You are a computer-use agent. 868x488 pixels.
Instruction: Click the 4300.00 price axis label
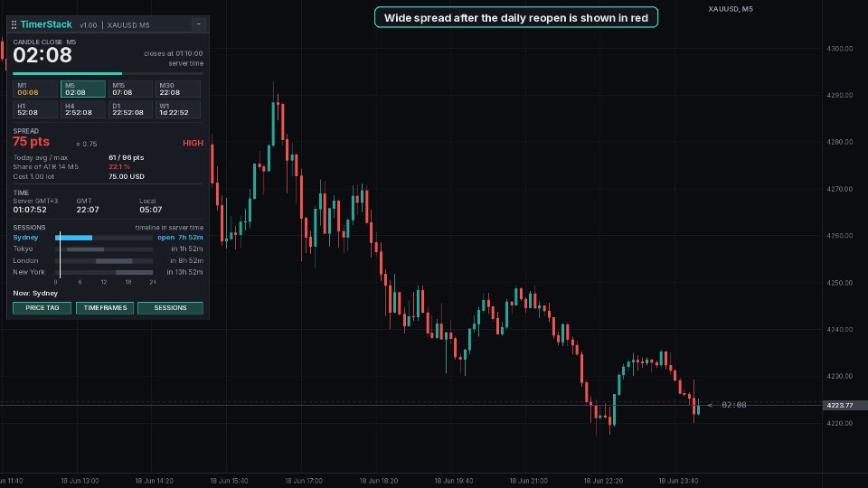840,49
